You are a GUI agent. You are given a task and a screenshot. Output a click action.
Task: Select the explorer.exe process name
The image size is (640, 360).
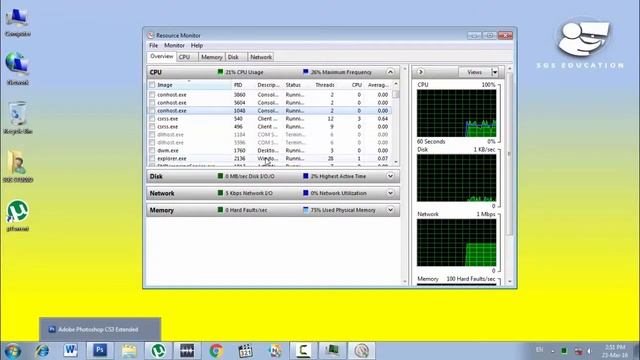point(172,158)
